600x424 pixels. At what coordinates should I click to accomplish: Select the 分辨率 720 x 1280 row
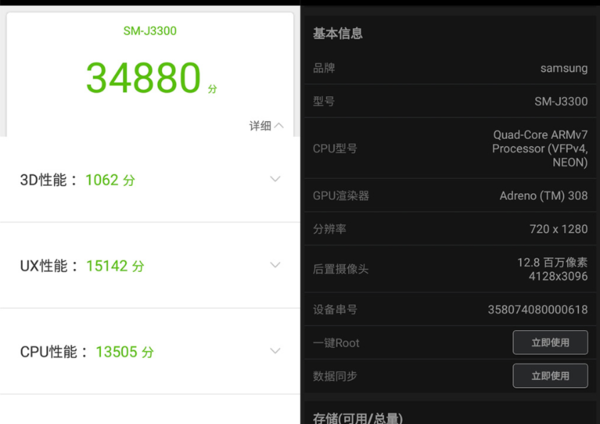click(x=450, y=229)
